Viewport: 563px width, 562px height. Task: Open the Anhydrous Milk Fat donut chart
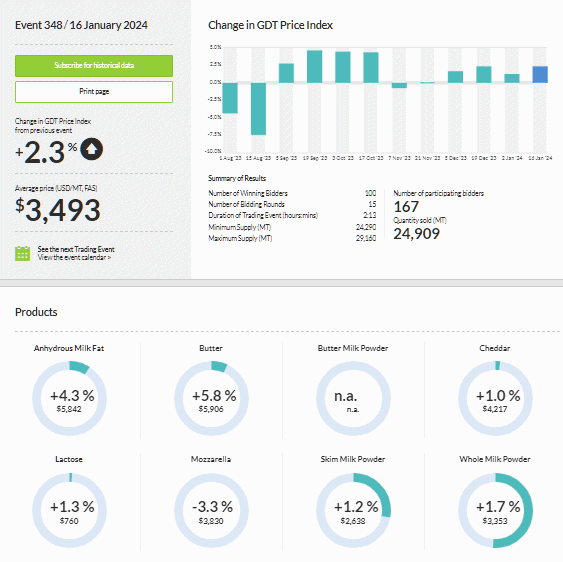pyautogui.click(x=69, y=398)
